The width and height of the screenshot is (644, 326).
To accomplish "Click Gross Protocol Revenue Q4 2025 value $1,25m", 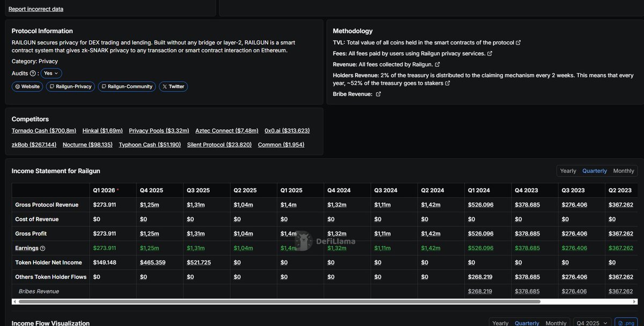I will click(149, 205).
